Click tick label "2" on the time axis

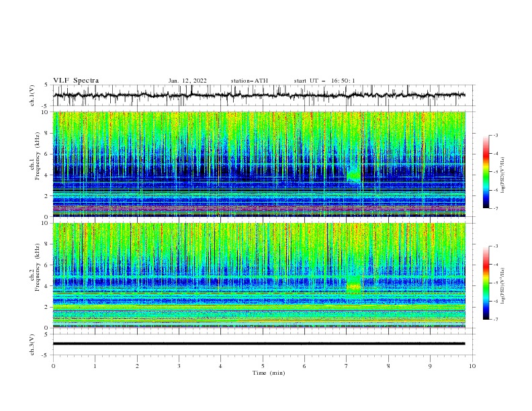tap(137, 366)
